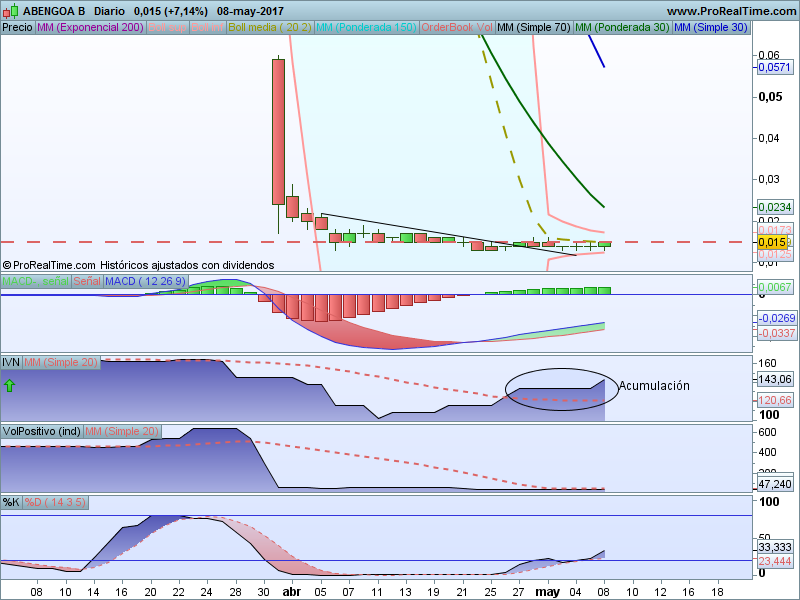Click the may month marker on time axis
This screenshot has height=600, width=800.
[547, 592]
